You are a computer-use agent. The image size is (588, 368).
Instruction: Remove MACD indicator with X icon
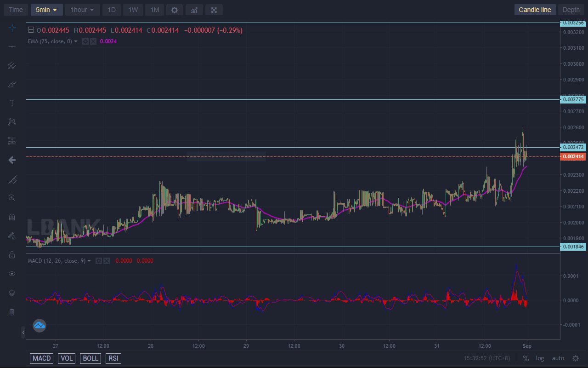[107, 261]
